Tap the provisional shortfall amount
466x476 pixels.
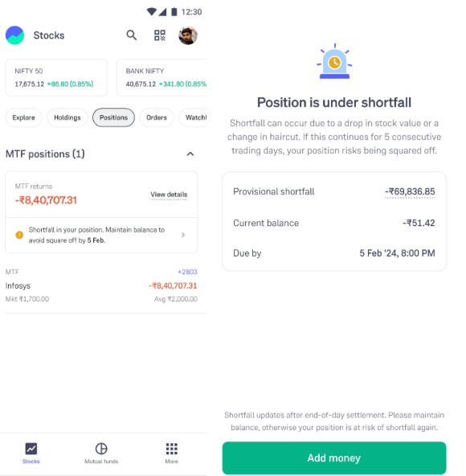click(x=410, y=191)
